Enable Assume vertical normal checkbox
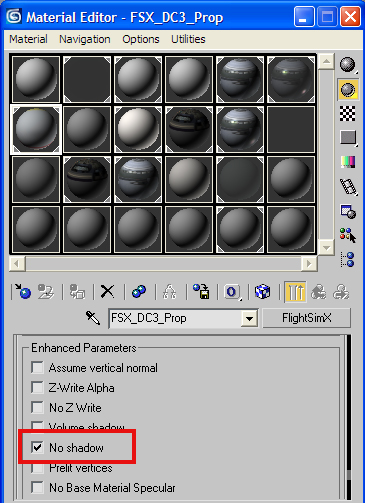 [x=37, y=368]
